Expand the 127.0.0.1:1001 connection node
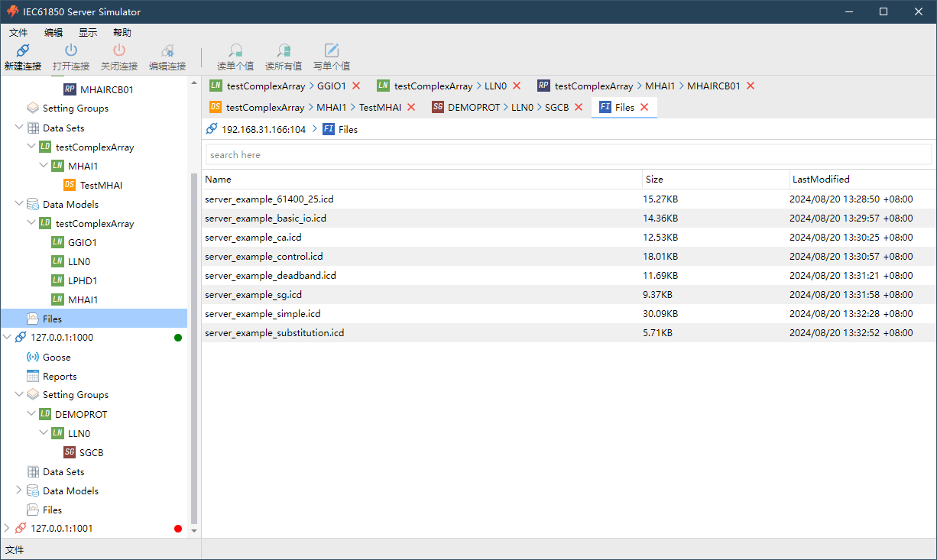The height and width of the screenshot is (560, 937). pyautogui.click(x=8, y=528)
